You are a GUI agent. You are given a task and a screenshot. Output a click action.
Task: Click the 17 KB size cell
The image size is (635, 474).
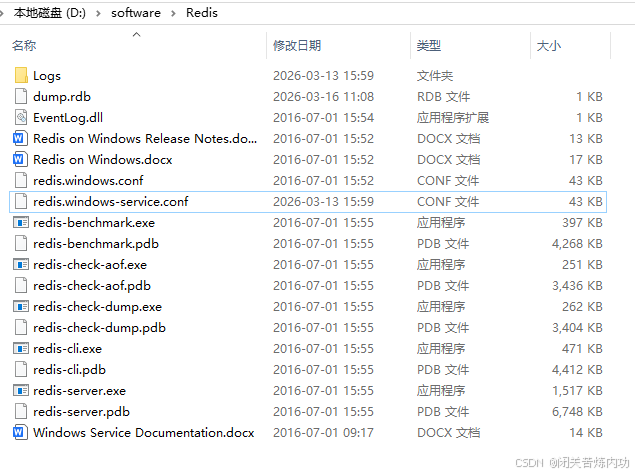pos(586,160)
